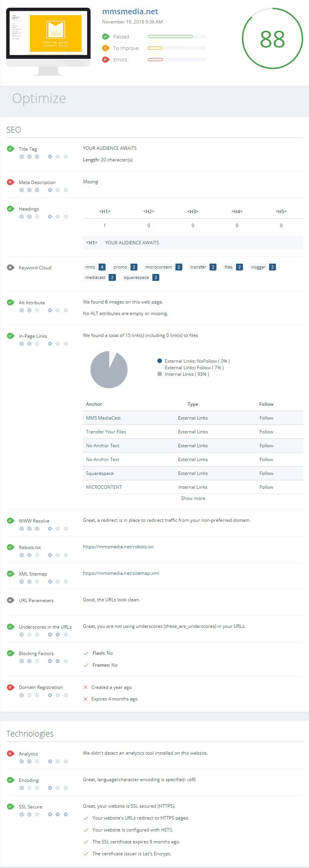Click the Type column header
The image size is (309, 868).
[x=193, y=404]
